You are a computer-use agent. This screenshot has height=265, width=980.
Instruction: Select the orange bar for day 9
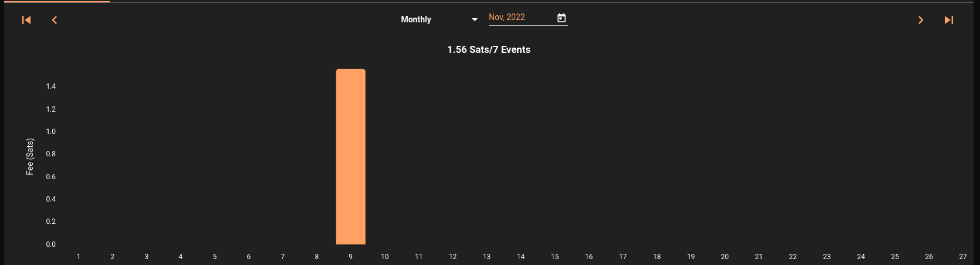tap(351, 156)
